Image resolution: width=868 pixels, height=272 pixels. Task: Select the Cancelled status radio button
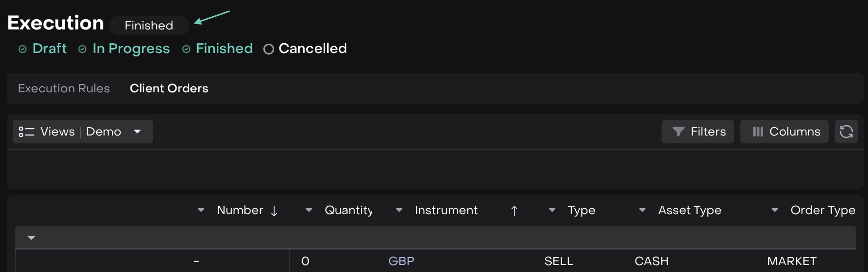(x=268, y=49)
